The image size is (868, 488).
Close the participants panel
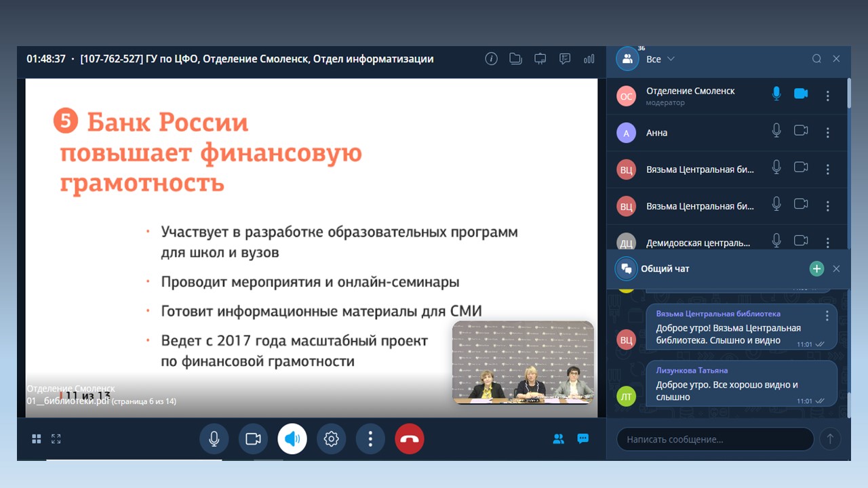[x=836, y=59]
